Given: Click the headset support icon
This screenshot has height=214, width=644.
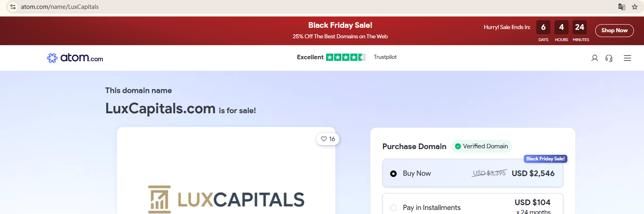Looking at the screenshot, I should pos(609,58).
